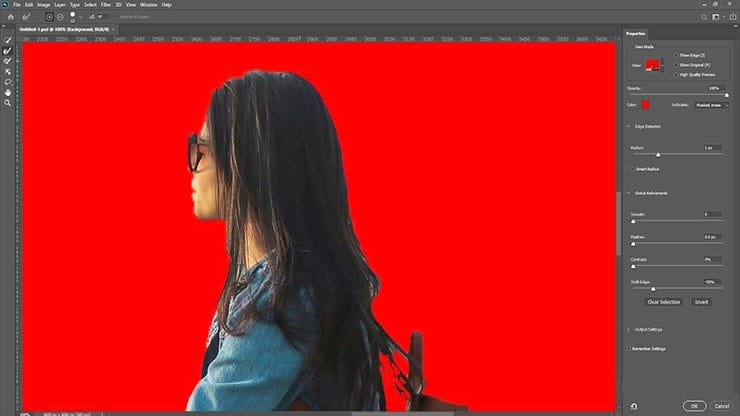Click the Home icon in options bar
740x416 pixels.
click(11, 17)
